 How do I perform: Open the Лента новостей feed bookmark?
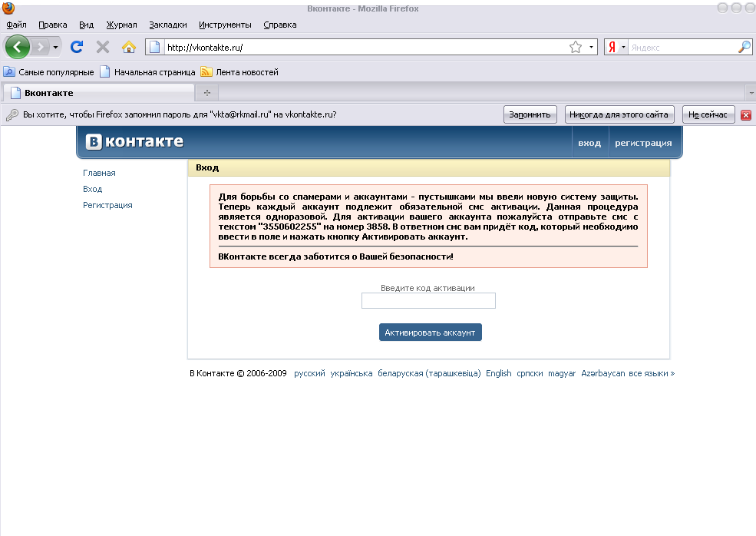[x=239, y=72]
